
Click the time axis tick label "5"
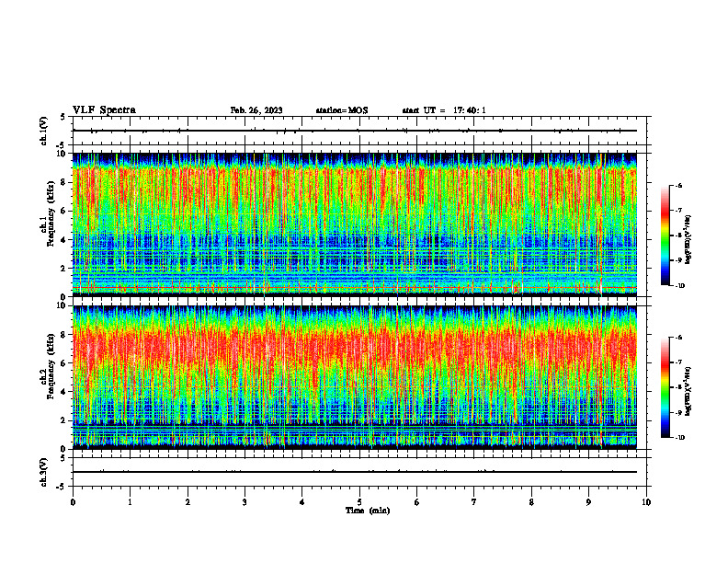(x=359, y=502)
